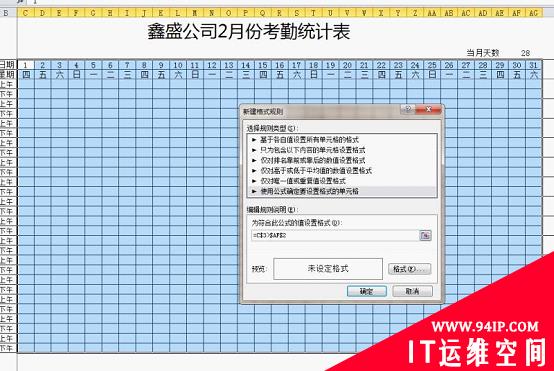Image resolution: width=554 pixels, height=371 pixels.
Task: Click the range selector icon beside formula box
Action: [x=425, y=235]
